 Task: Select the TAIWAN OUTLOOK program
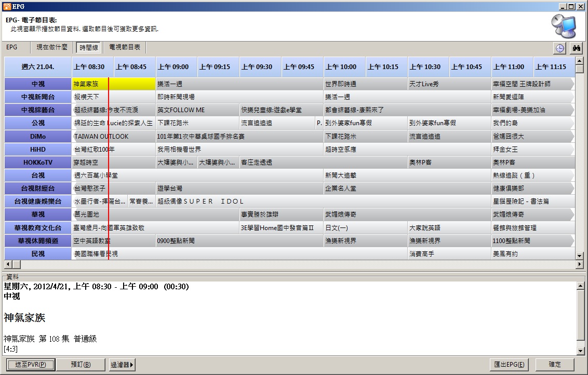coord(114,137)
